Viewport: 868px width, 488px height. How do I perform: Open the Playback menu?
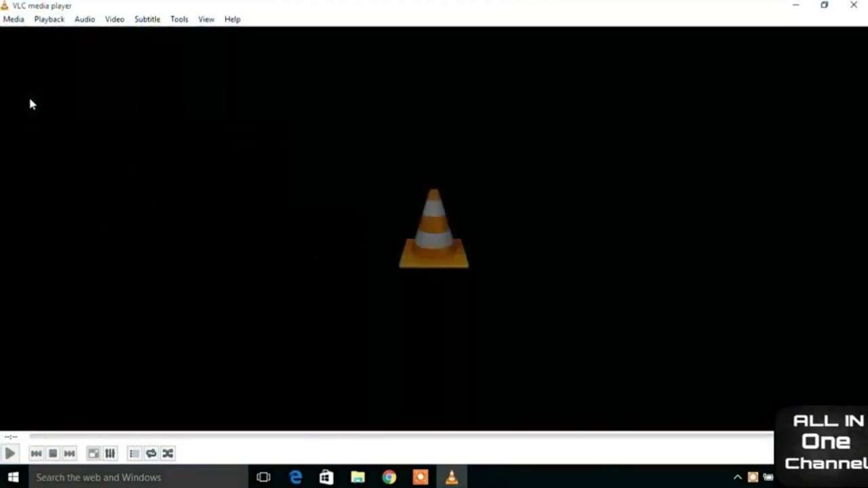click(50, 19)
